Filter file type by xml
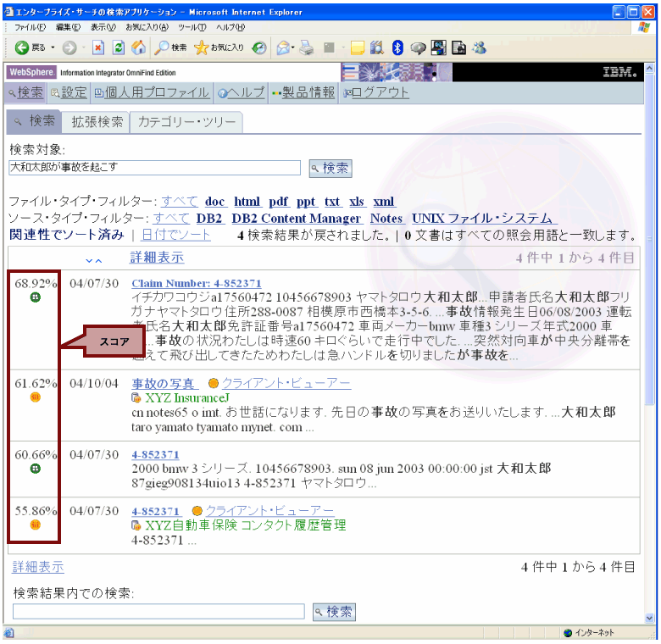Viewport: 661px width, 644px height. coord(384,202)
